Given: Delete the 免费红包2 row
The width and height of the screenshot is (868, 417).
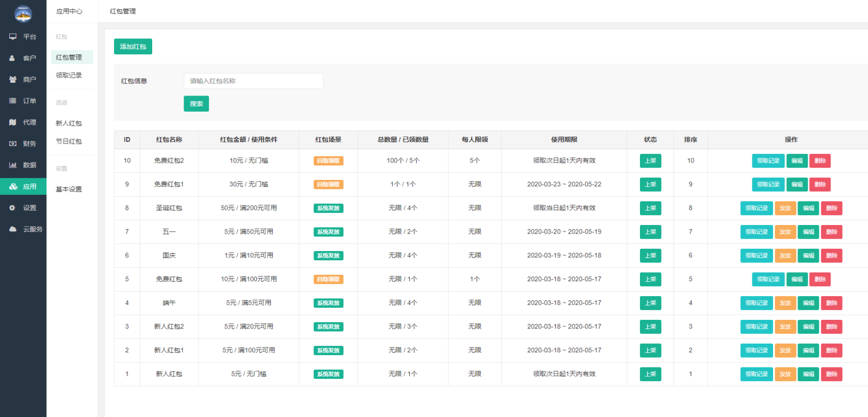Looking at the screenshot, I should [x=820, y=161].
